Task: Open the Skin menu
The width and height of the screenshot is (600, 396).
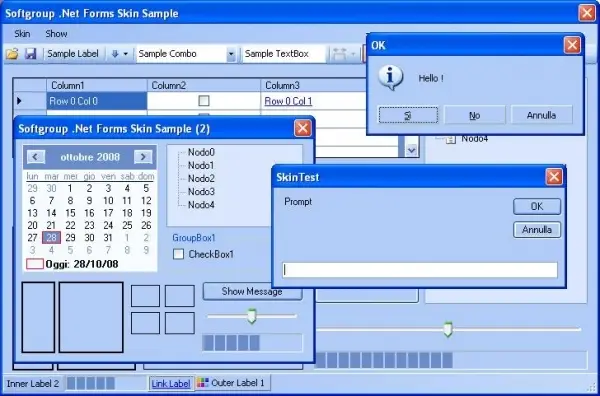Action: click(22, 34)
